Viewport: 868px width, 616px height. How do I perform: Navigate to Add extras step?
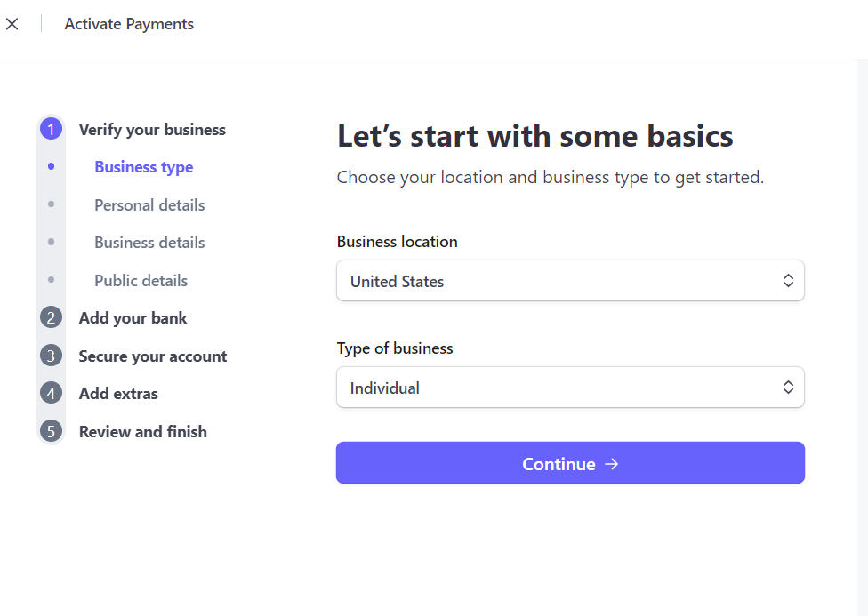[118, 394]
